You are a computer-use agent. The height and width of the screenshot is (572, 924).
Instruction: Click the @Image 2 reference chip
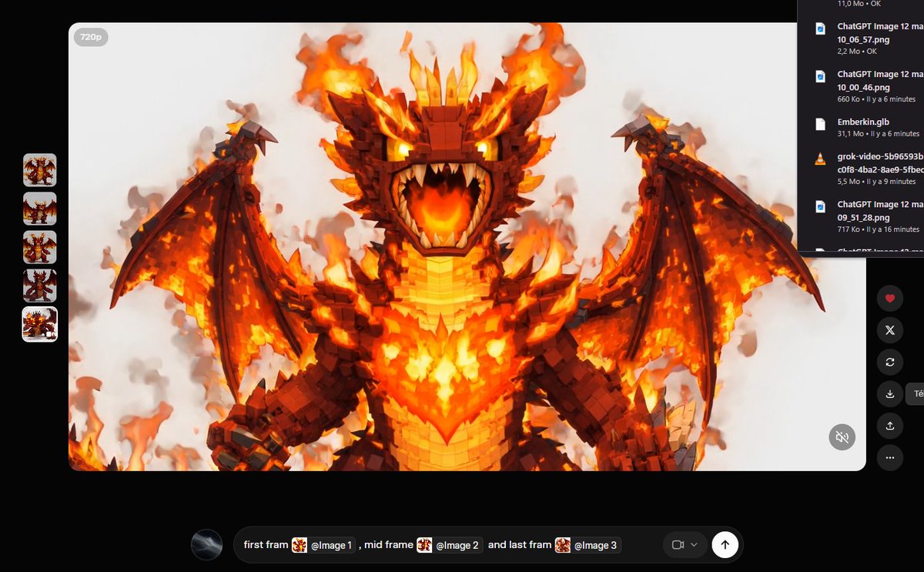click(450, 545)
